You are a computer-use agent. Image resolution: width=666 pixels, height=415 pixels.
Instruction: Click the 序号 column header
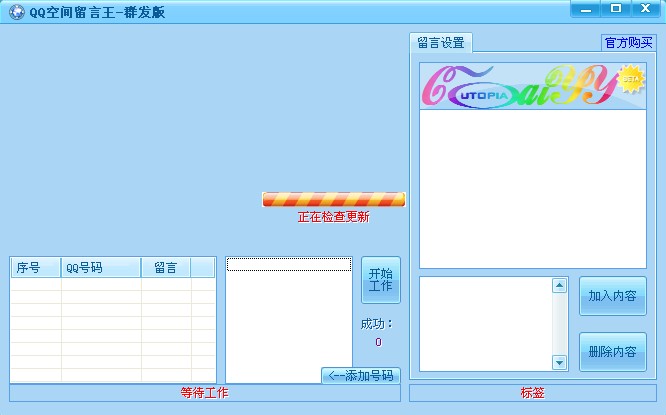(x=36, y=268)
